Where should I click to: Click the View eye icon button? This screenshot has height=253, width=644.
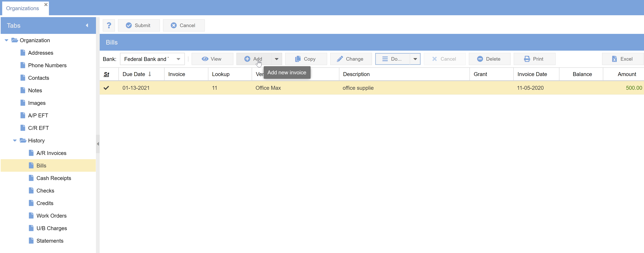[x=212, y=59]
